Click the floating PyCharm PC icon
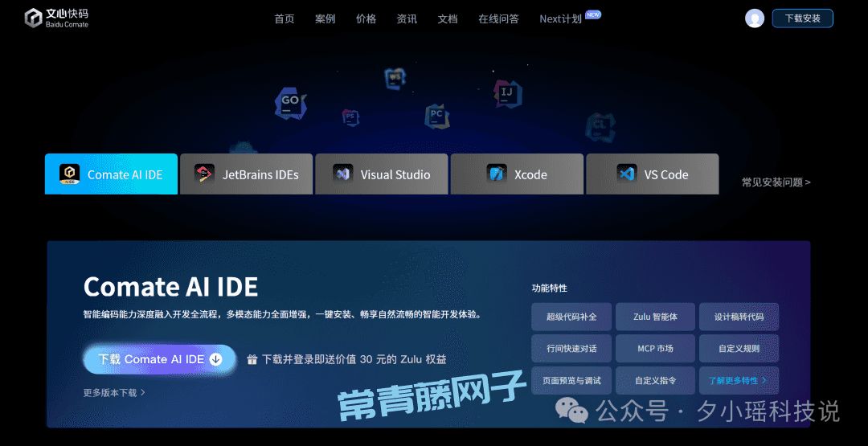 coord(436,117)
